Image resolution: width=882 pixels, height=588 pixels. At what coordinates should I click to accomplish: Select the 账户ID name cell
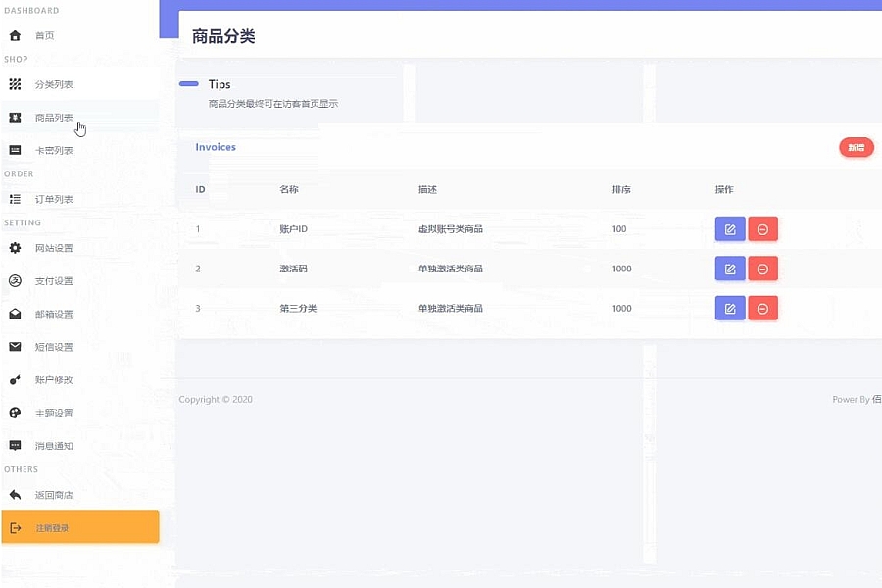coord(293,229)
